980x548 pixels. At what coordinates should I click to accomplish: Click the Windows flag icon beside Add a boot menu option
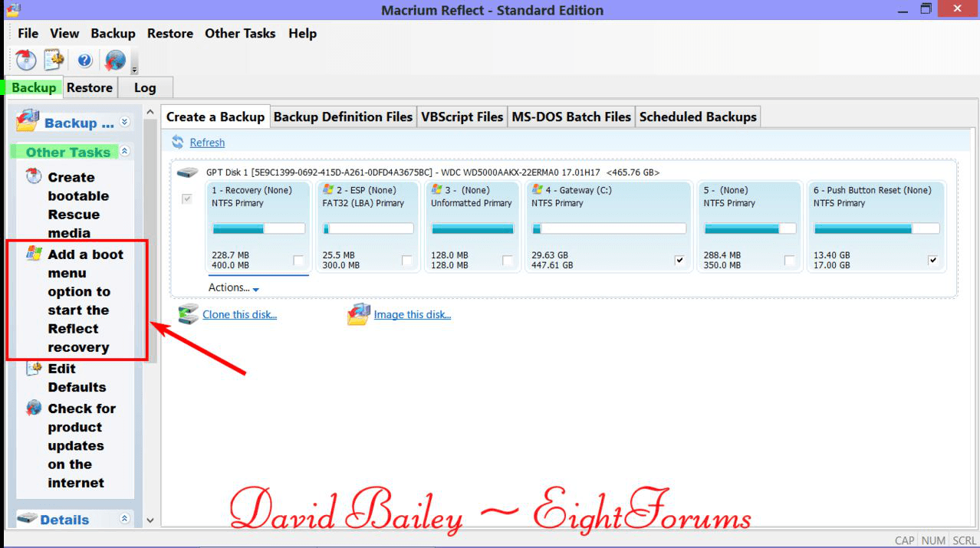coord(34,254)
